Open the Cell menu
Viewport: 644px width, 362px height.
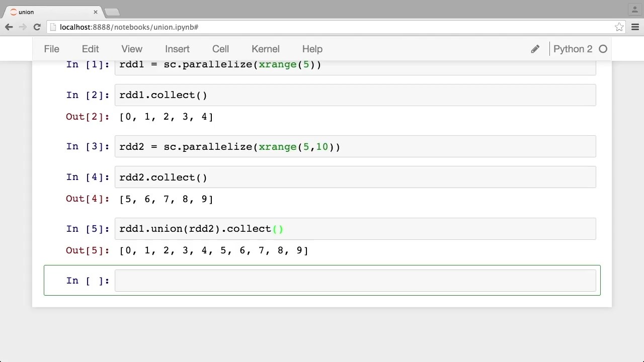pos(220,49)
